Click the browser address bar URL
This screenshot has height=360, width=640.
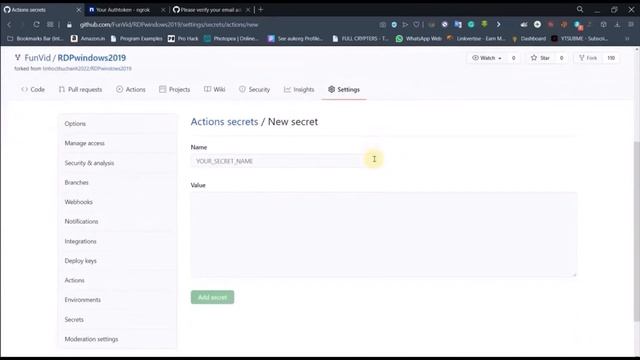pos(169,24)
